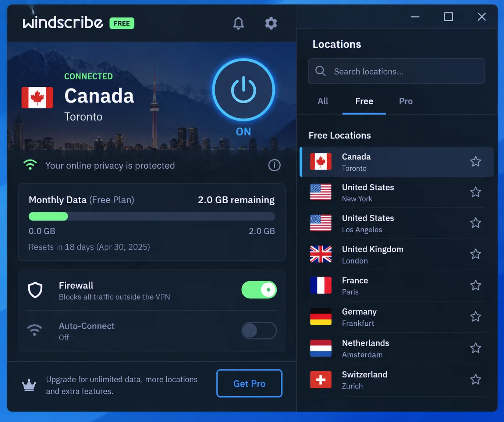The width and height of the screenshot is (504, 422).
Task: Maximize the Windscribe window
Action: (448, 17)
